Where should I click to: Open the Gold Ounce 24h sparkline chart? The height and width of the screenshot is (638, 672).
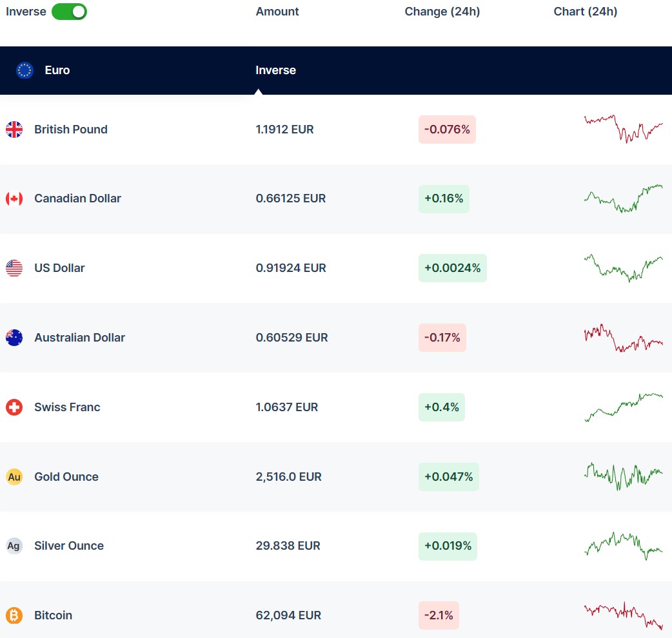pyautogui.click(x=623, y=476)
